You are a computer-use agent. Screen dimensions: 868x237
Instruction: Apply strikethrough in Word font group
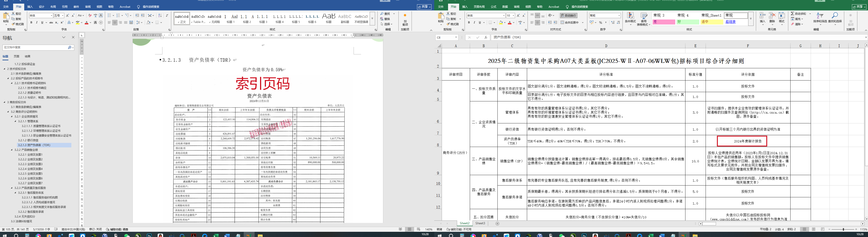(x=51, y=23)
